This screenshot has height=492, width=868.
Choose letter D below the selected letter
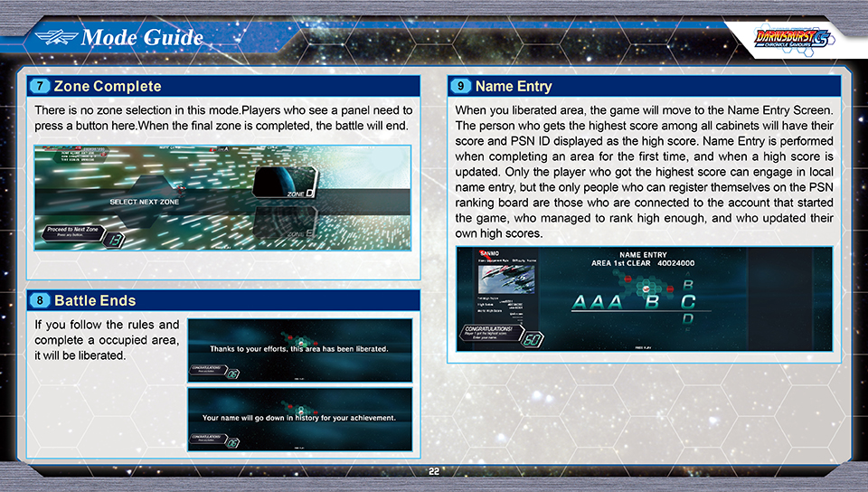point(689,320)
